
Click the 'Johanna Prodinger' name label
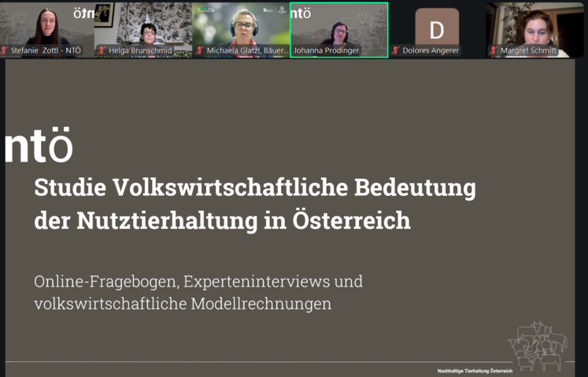(x=326, y=50)
